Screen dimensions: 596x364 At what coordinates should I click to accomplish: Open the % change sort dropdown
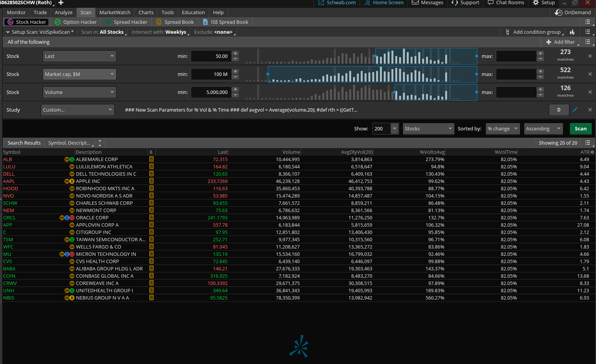point(503,129)
